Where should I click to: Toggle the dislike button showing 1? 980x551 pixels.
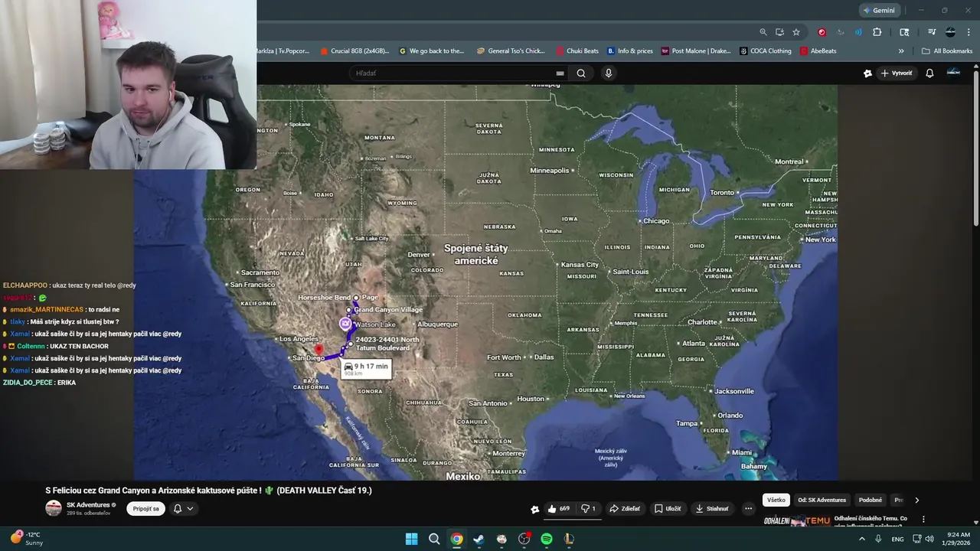coord(588,509)
